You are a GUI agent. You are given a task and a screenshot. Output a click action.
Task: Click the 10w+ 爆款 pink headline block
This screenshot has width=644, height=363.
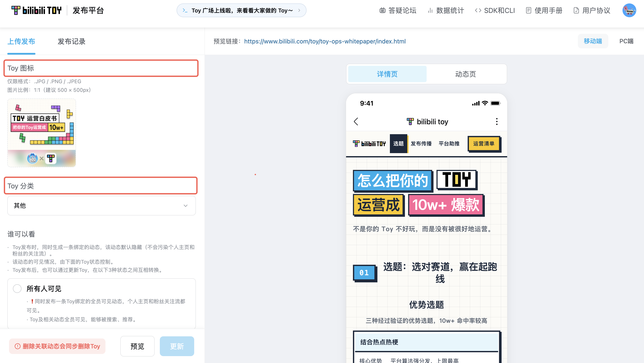tap(446, 205)
